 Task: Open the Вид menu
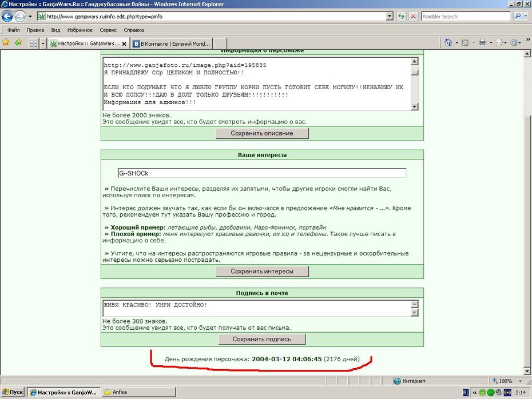[x=55, y=30]
